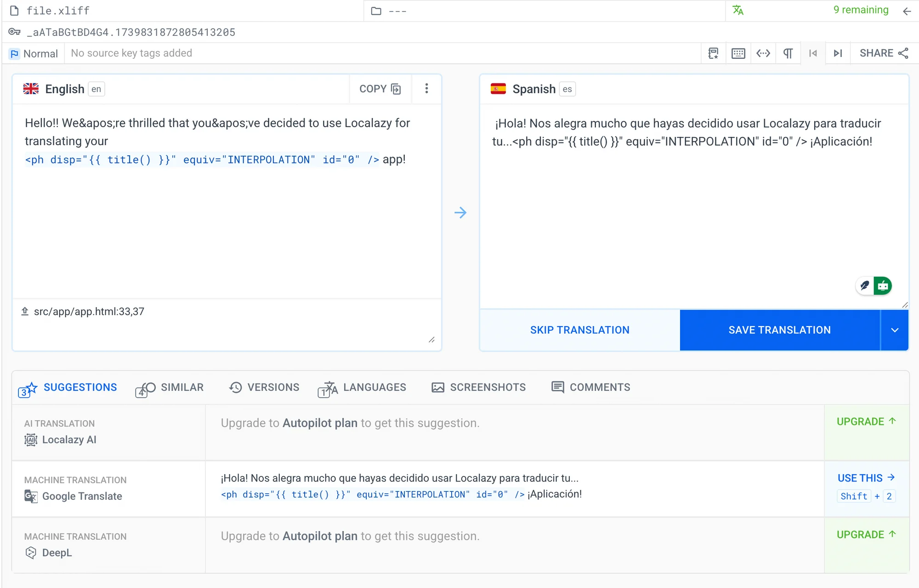
Task: Copy the English source text
Action: pos(380,89)
